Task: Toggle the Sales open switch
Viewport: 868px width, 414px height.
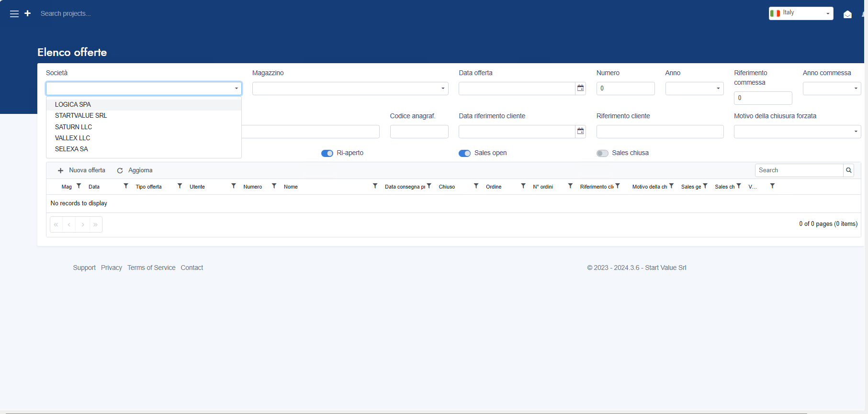Action: click(464, 153)
